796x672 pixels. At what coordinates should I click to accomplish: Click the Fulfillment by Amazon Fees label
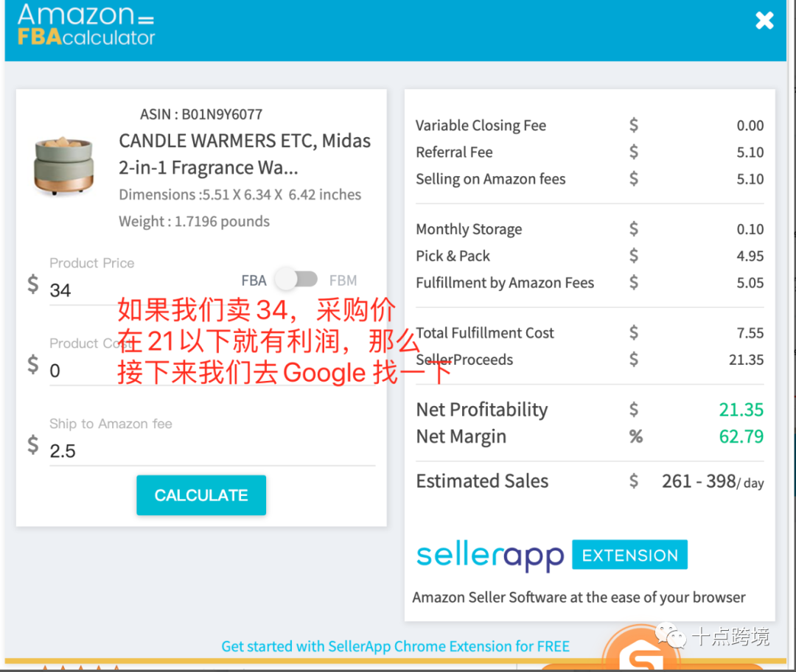click(x=505, y=283)
